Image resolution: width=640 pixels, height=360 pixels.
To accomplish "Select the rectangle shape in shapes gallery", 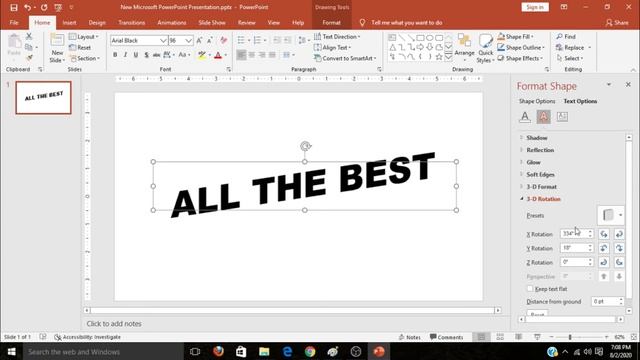I will (420, 38).
